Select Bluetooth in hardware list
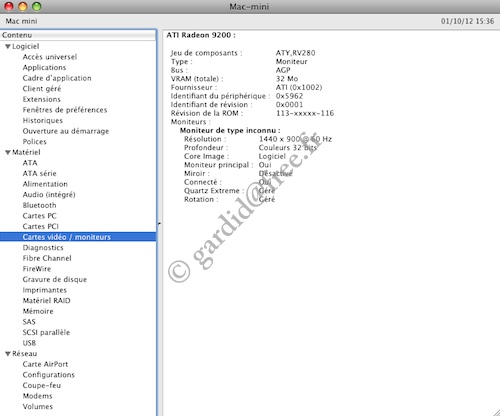The image size is (500, 416). click(39, 205)
